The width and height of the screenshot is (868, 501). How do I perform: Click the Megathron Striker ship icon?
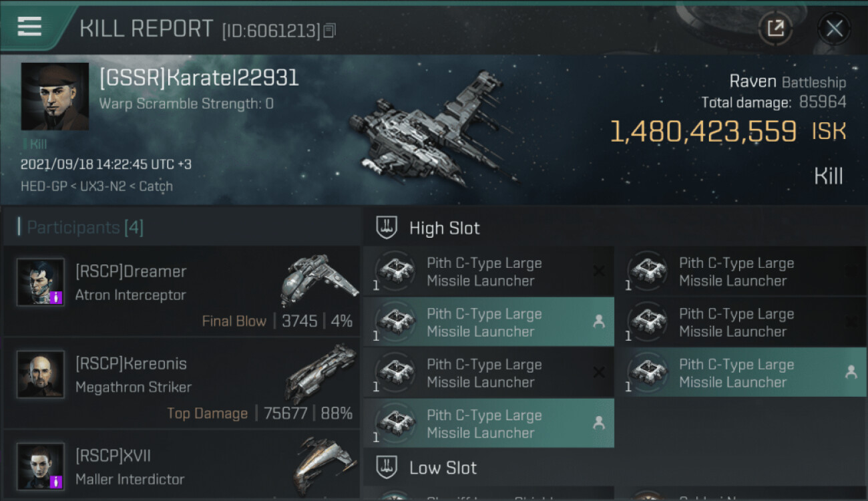[x=321, y=372]
